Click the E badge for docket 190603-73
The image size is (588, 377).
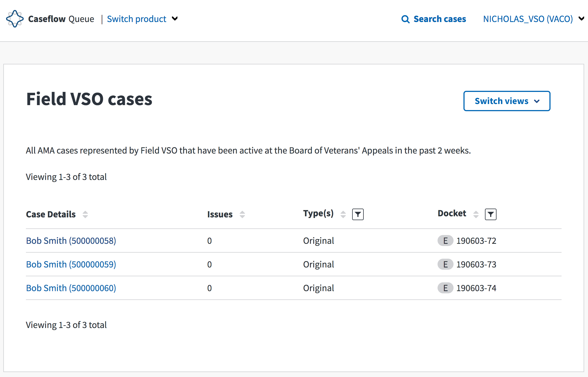click(x=445, y=264)
